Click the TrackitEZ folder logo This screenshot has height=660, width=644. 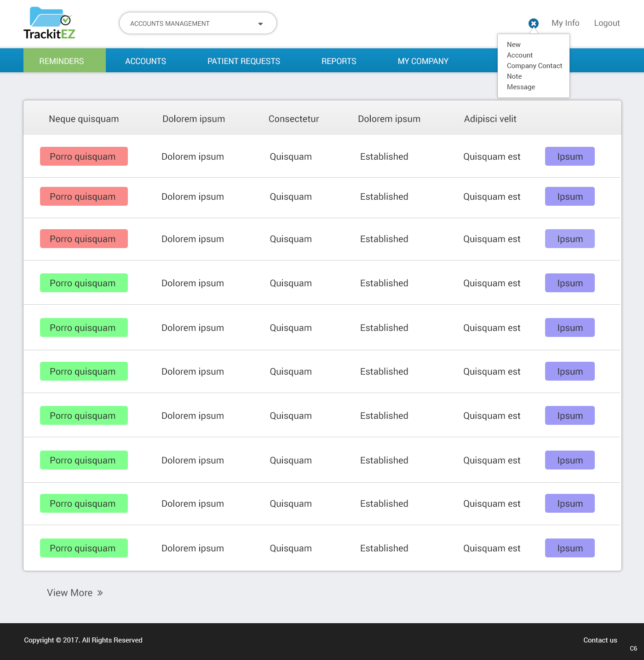point(49,23)
